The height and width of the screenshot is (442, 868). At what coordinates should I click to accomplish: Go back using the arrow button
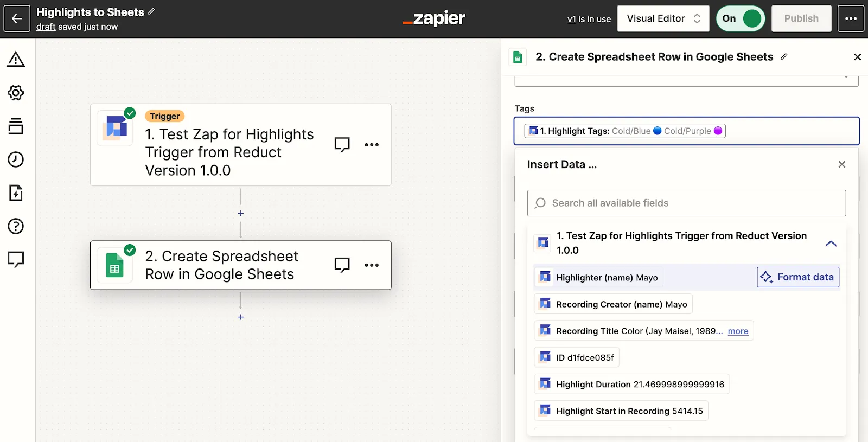point(17,18)
